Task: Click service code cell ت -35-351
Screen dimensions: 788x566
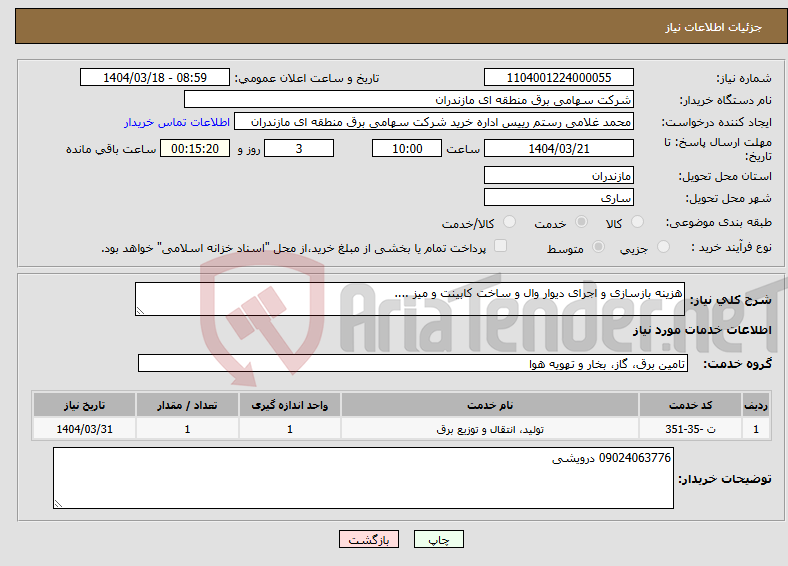Action: click(691, 429)
